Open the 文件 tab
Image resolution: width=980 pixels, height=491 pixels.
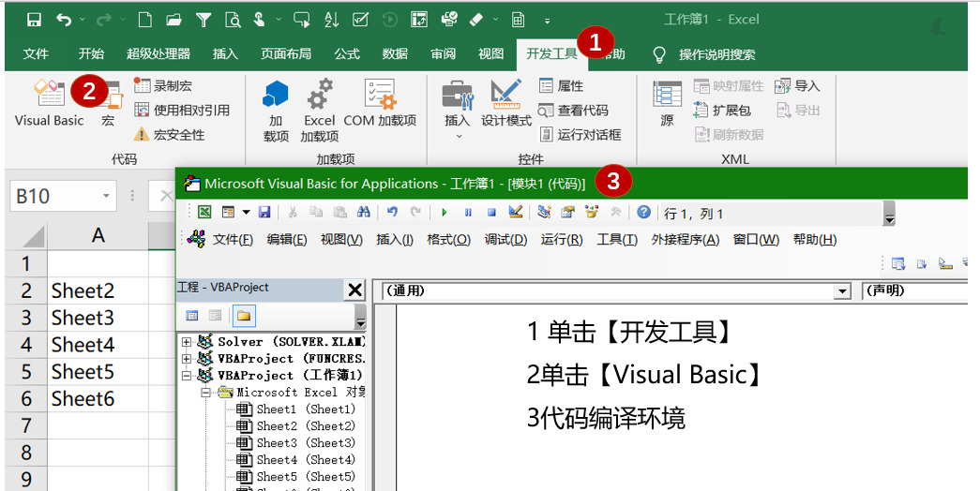coord(36,54)
